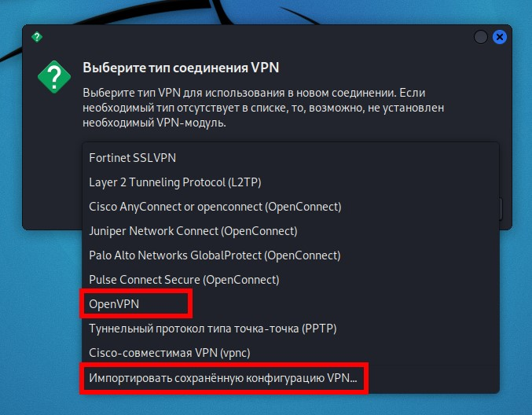Click the heading Выберите тип соединения VPN
The image size is (532, 415).
(181, 68)
